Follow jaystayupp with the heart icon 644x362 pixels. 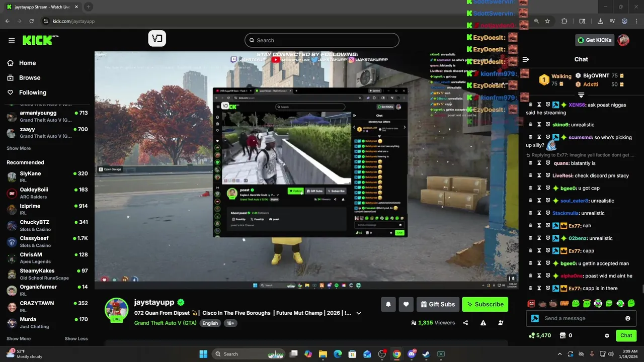(x=406, y=304)
